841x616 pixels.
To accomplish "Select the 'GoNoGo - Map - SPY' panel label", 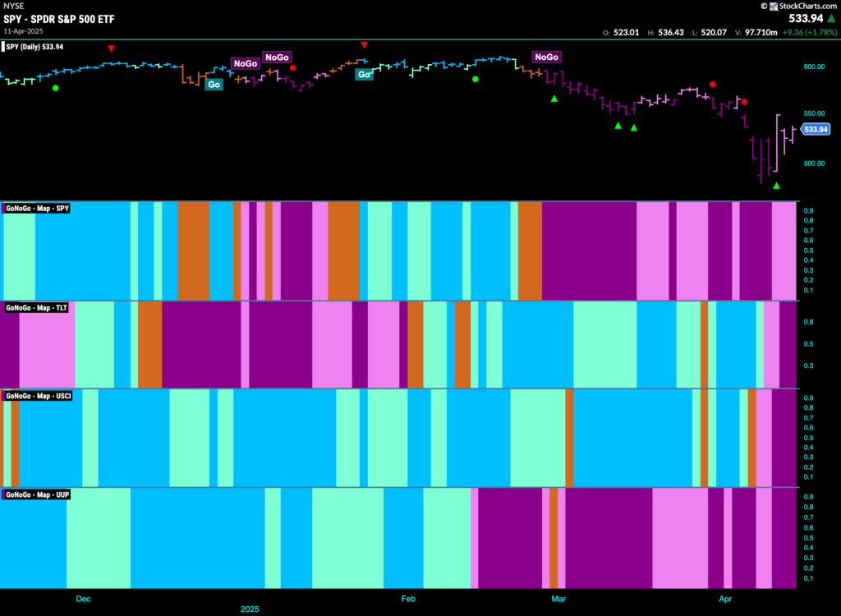I will coord(36,208).
